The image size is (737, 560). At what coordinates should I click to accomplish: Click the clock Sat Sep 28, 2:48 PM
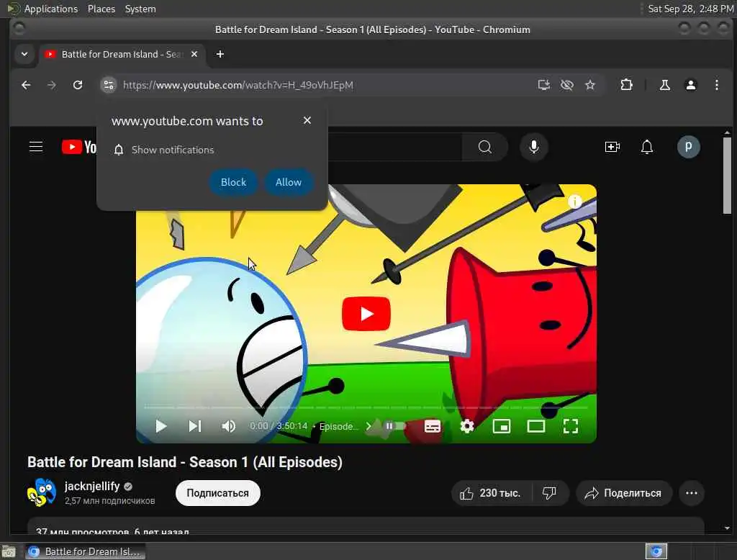click(x=690, y=9)
